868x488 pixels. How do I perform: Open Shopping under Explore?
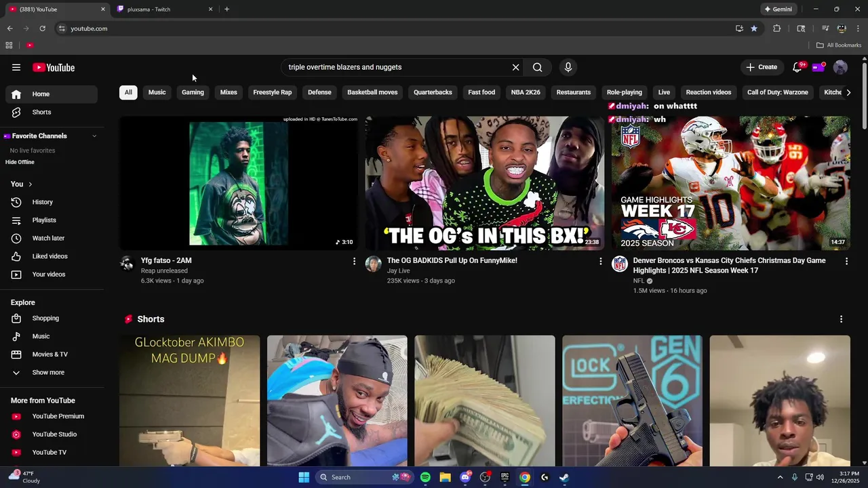[x=52, y=318]
